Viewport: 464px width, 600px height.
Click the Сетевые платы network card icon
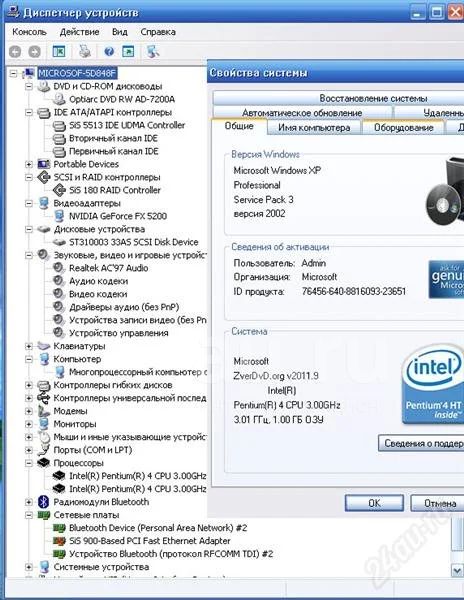[x=44, y=515]
